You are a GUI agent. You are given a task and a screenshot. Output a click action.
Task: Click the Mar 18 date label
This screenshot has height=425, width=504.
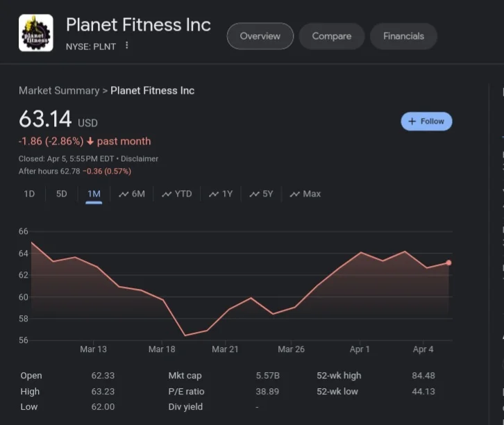click(x=162, y=349)
